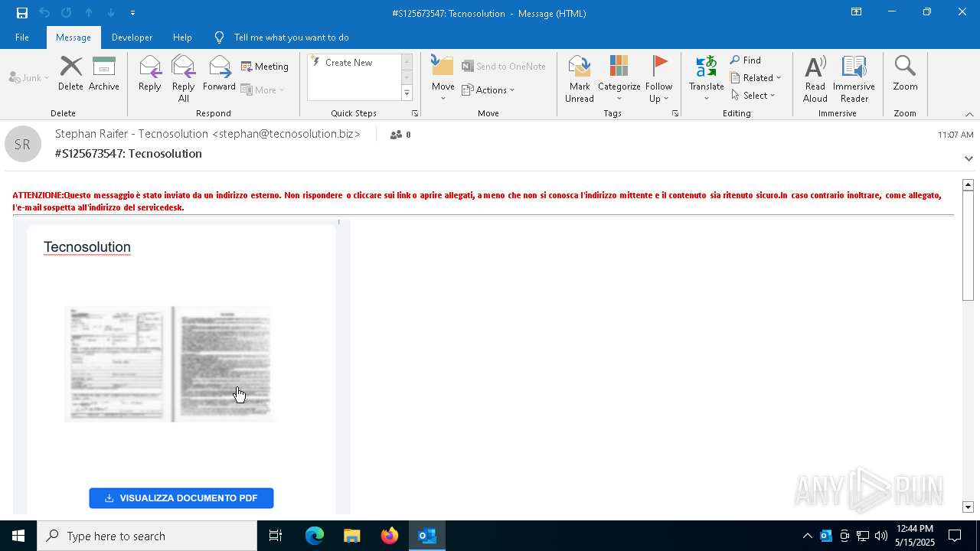Open the More respond options dropdown
This screenshot has width=980, height=551.
263,90
